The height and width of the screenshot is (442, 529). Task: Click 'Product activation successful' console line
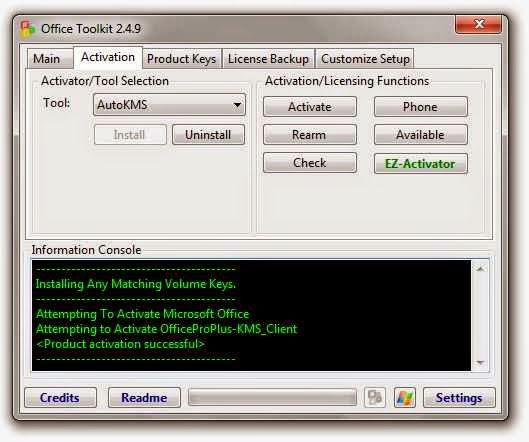[x=120, y=344]
